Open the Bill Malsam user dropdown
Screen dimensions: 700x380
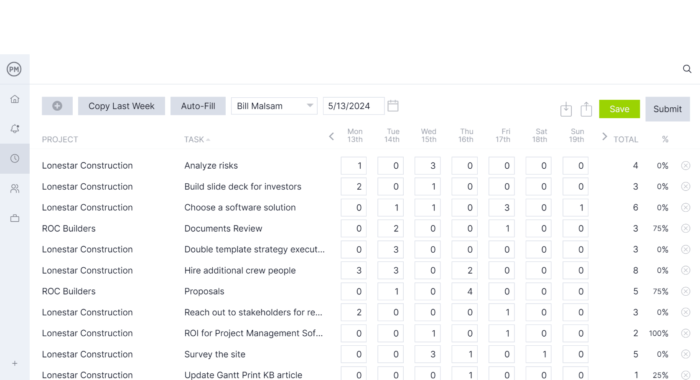click(x=274, y=106)
